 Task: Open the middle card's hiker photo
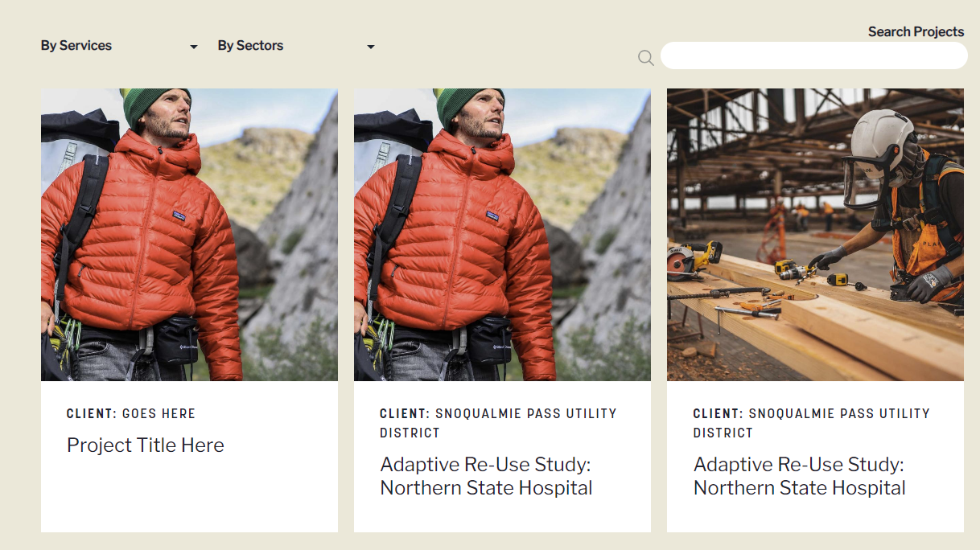click(502, 234)
